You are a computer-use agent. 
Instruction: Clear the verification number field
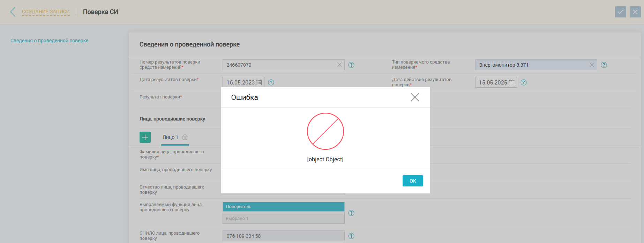339,65
